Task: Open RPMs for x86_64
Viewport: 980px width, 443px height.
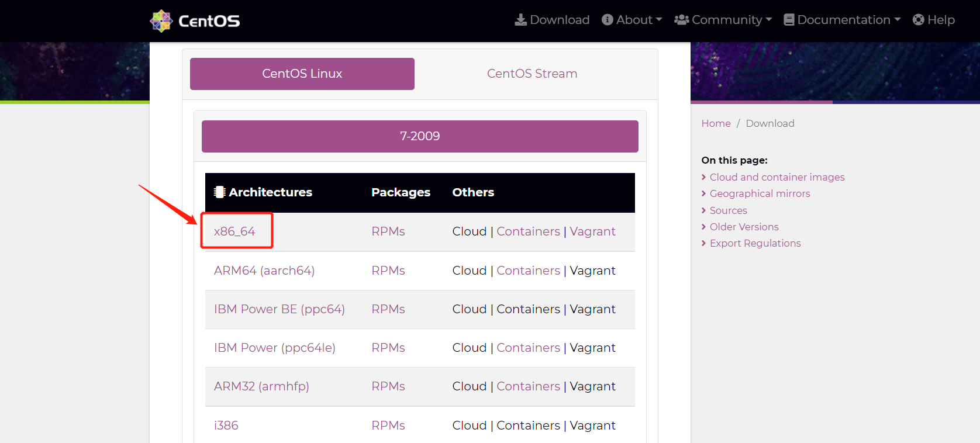Action: tap(388, 231)
